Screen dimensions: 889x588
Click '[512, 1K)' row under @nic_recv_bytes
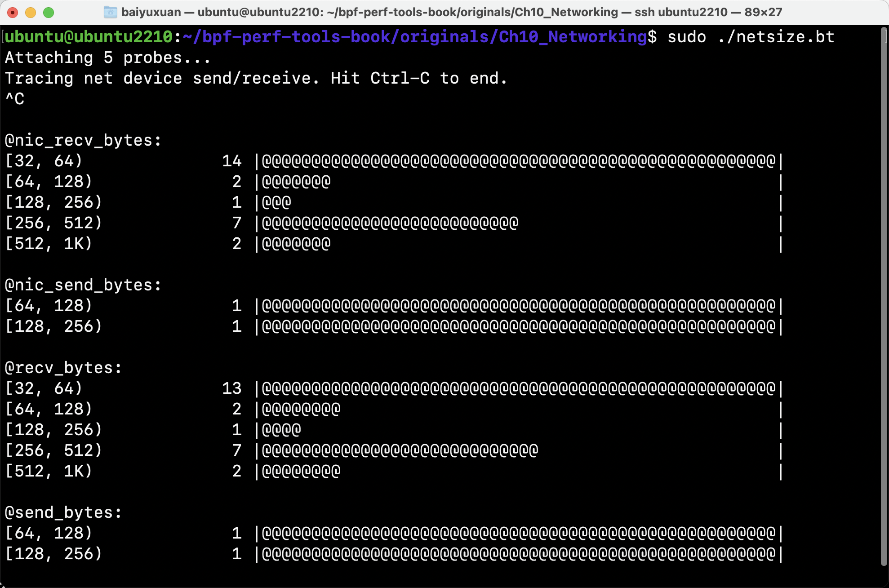tap(393, 244)
